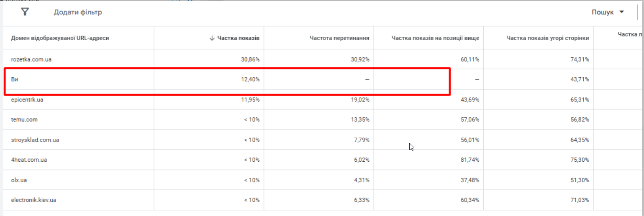
Task: Click epicentrk.ua domain cell
Action: (27, 100)
